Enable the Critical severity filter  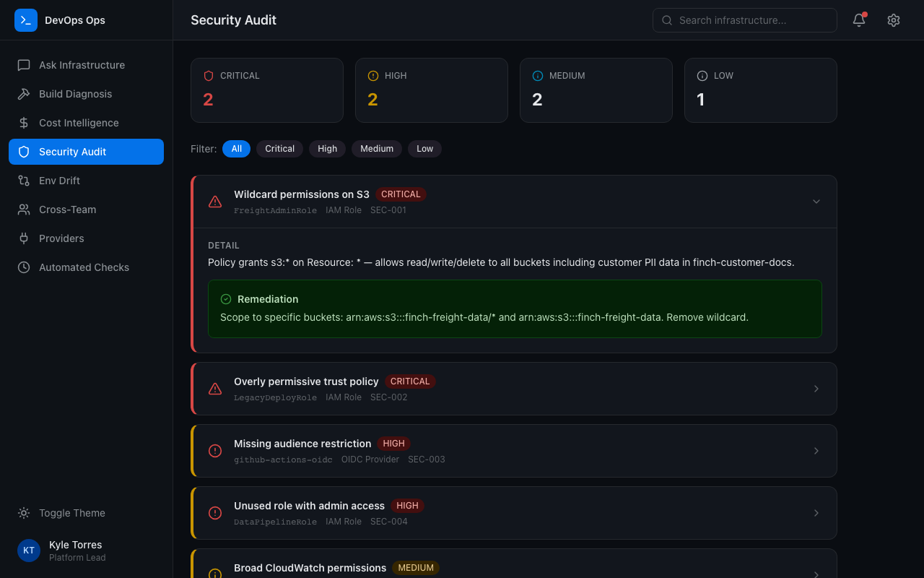tap(279, 149)
